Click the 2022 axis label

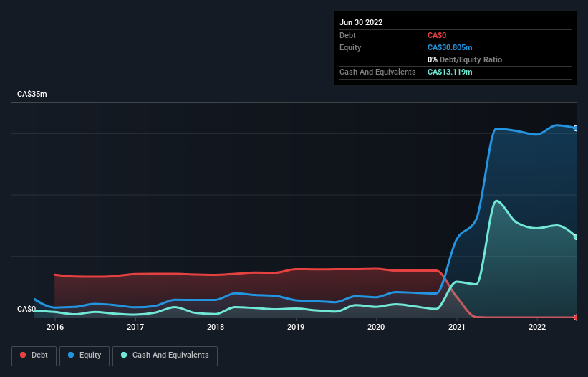click(537, 327)
